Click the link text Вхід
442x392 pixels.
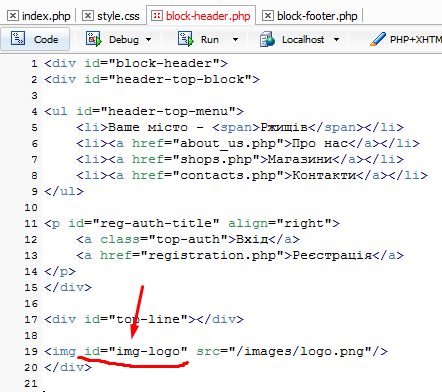tap(252, 239)
